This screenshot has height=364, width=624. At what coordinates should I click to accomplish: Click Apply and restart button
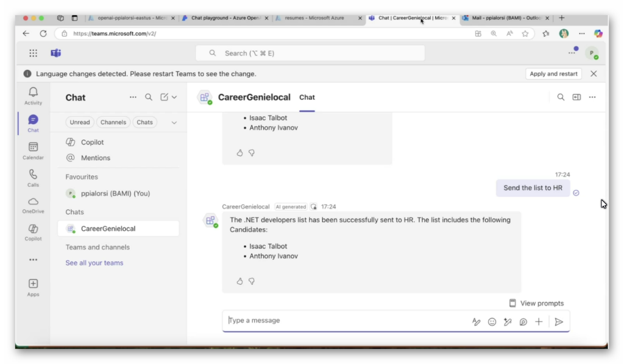click(553, 74)
